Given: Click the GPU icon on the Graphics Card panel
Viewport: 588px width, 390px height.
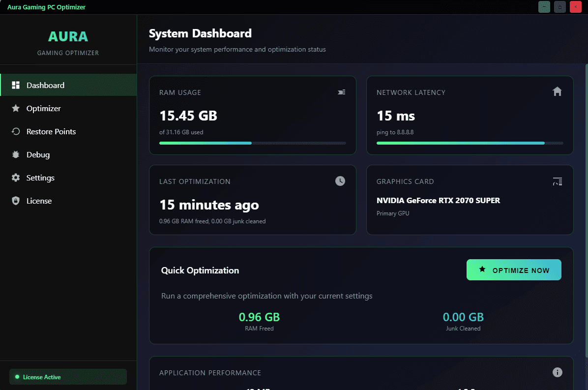Looking at the screenshot, I should pyautogui.click(x=557, y=181).
